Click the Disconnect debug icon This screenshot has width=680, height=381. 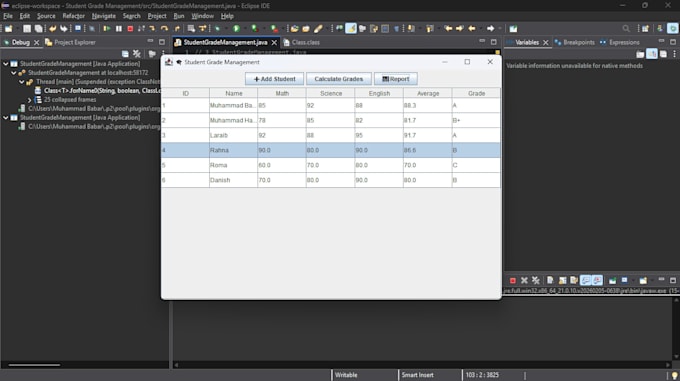tap(141, 29)
